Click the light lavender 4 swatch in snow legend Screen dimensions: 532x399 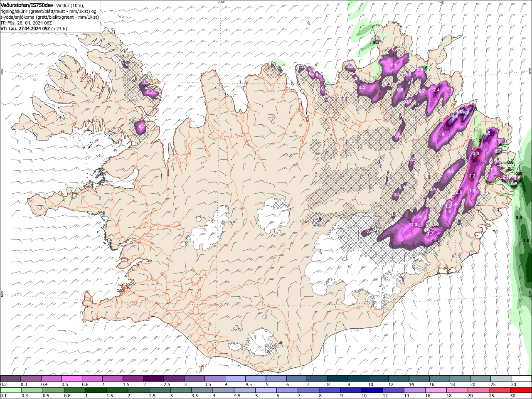click(235, 379)
